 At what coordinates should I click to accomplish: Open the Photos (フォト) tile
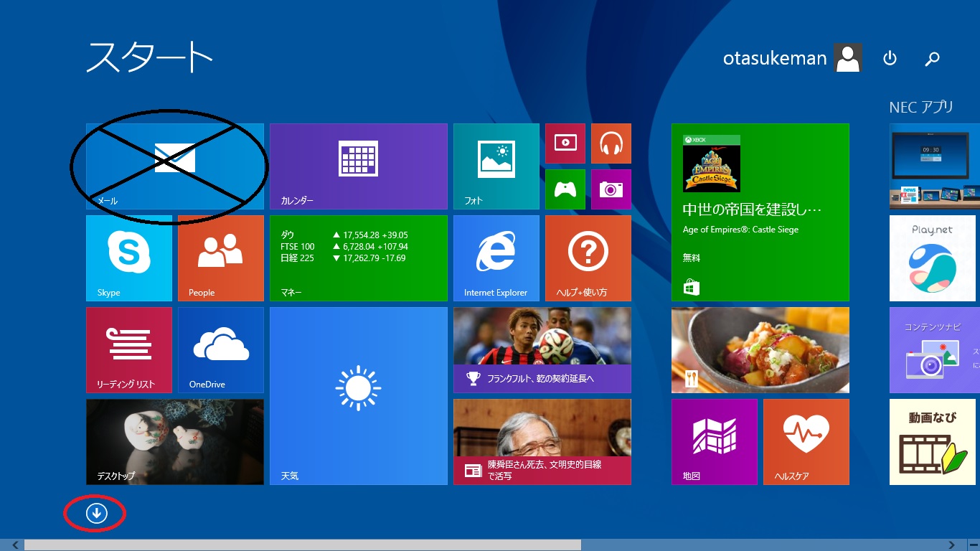[496, 166]
